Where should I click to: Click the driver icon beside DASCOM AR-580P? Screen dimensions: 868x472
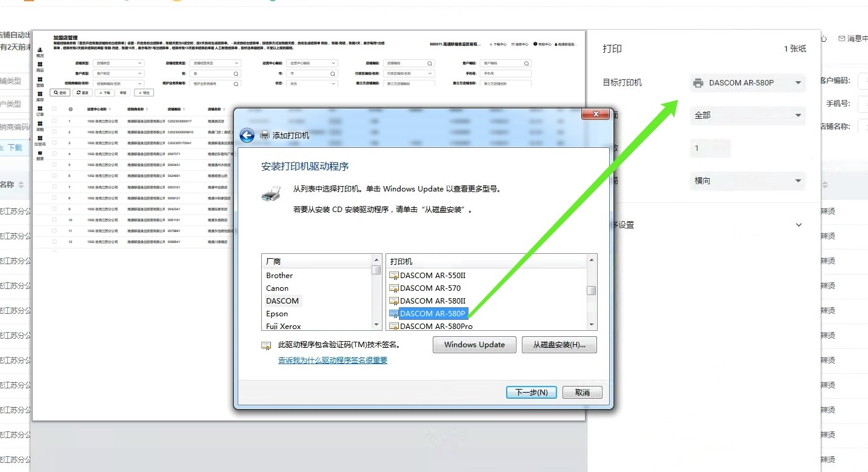tap(393, 314)
